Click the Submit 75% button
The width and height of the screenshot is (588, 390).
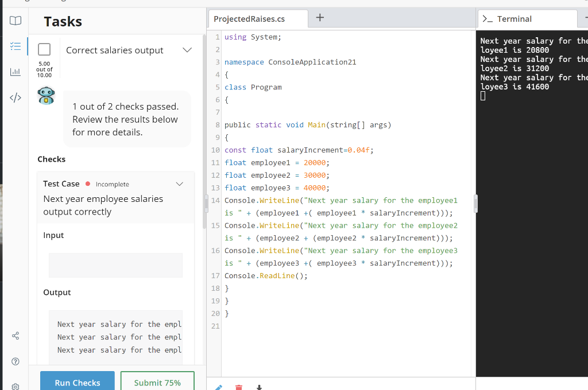point(157,382)
